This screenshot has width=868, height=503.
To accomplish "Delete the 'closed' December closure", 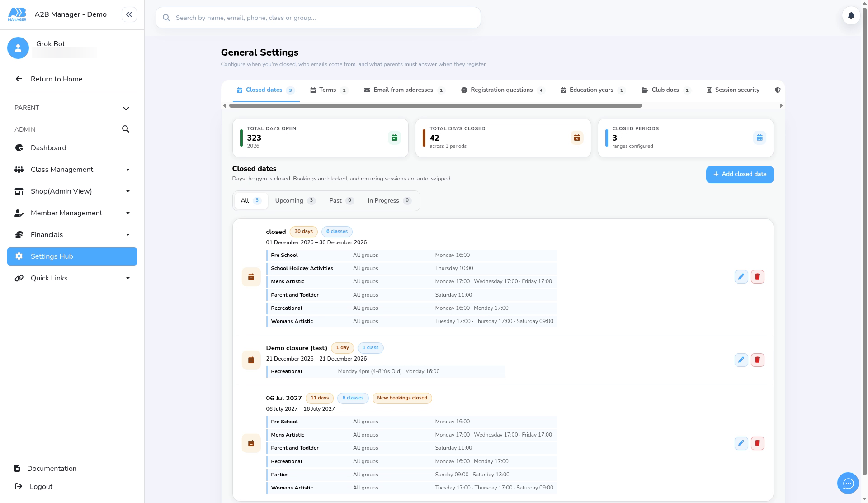I will (x=757, y=277).
